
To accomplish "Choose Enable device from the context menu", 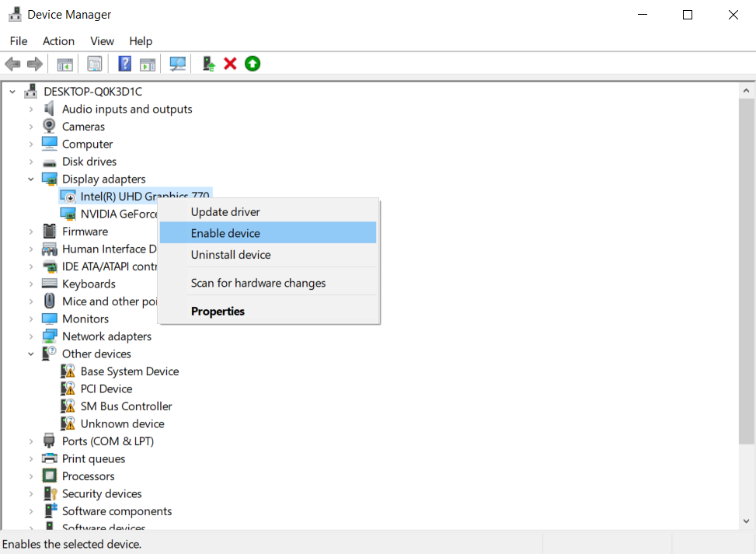I will (225, 233).
